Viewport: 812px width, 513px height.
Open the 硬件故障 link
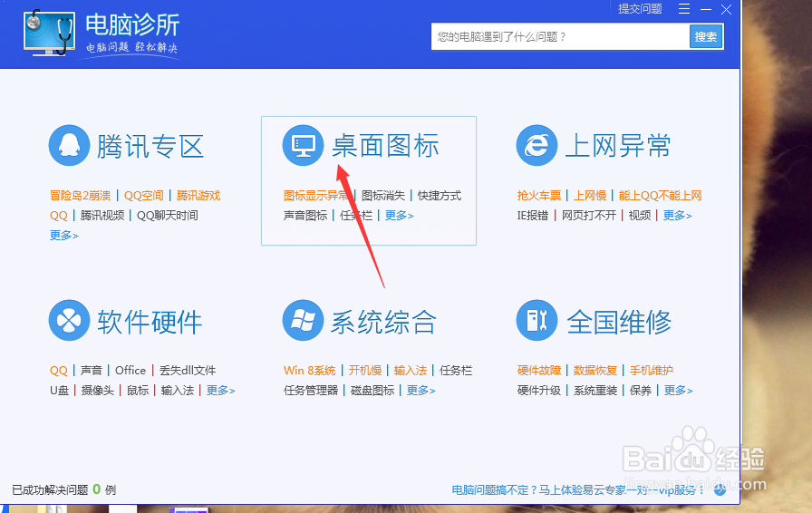pos(539,371)
